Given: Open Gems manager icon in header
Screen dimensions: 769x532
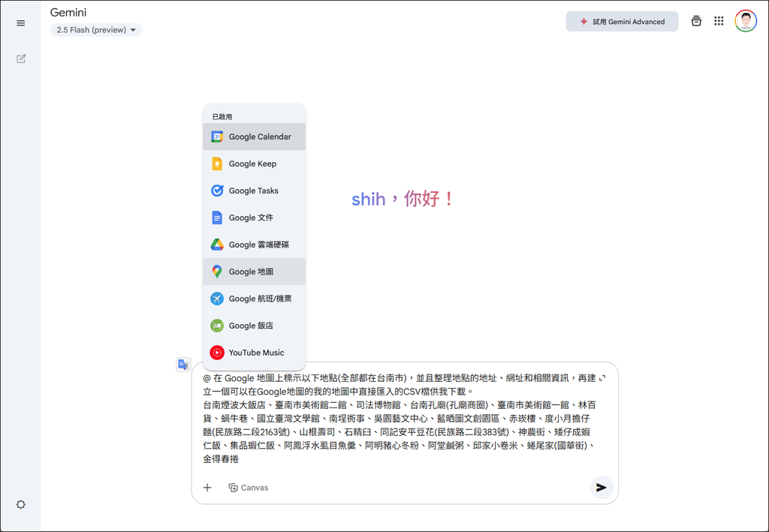Looking at the screenshot, I should pyautogui.click(x=696, y=21).
